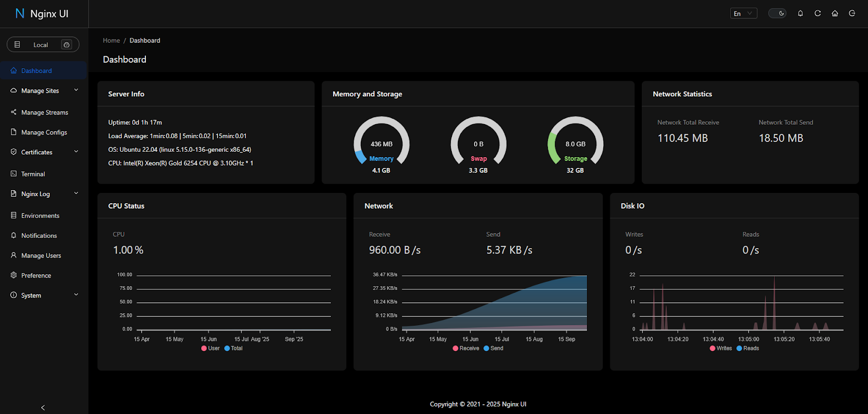
Task: Click the System info icon
Action: click(14, 295)
